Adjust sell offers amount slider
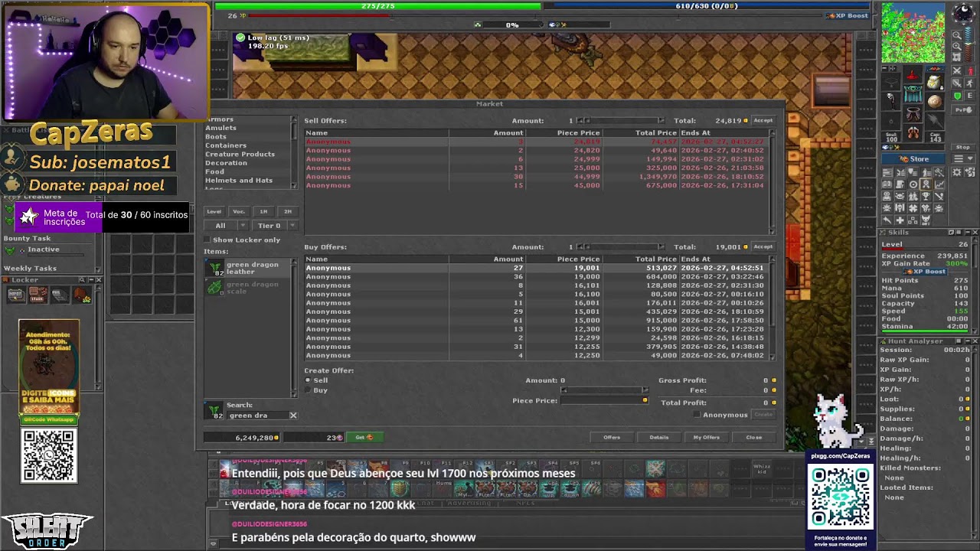This screenshot has height=551, width=980. point(622,120)
